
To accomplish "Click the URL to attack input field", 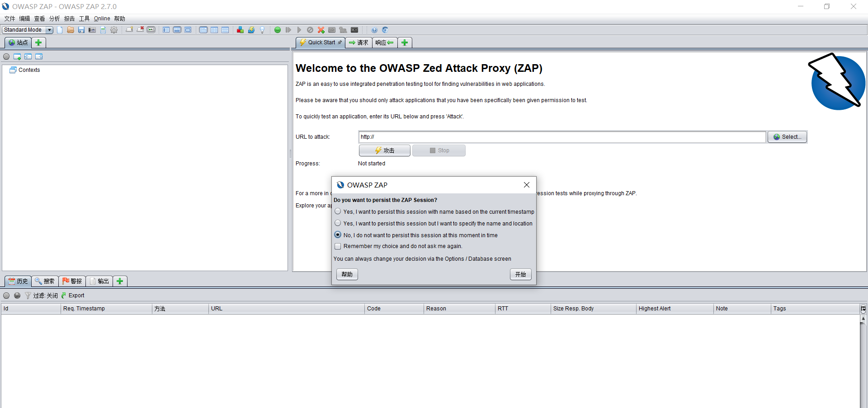I will point(562,137).
